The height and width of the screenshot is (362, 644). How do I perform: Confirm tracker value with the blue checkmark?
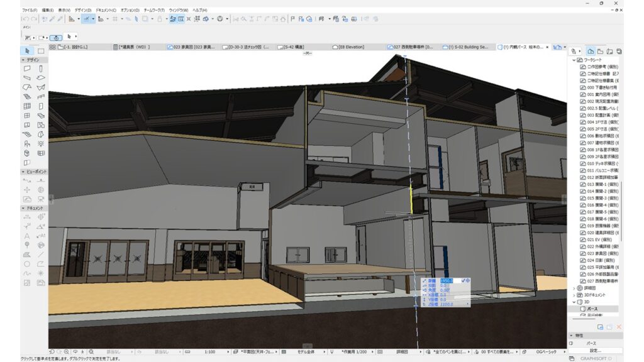coord(464,280)
